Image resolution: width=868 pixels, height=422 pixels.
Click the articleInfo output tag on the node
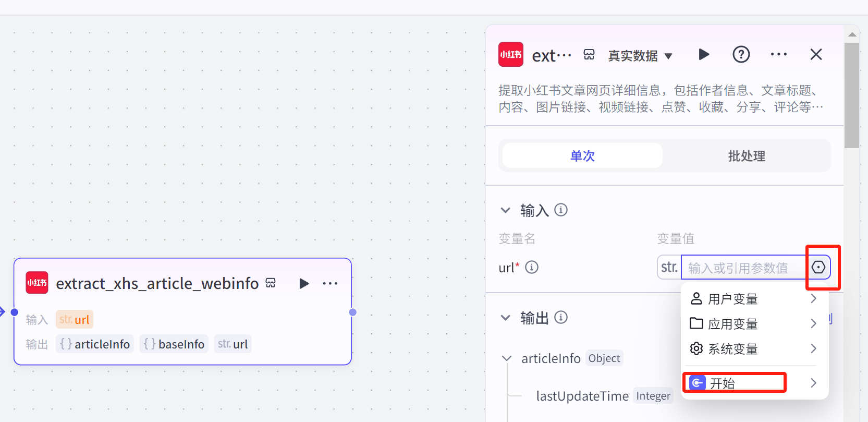point(94,344)
